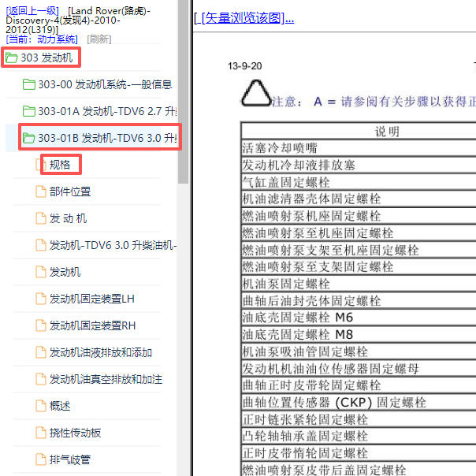Expand 303-01A 发动机-TDV6 2.7 升 folder
This screenshot has width=476, height=476.
[107, 111]
